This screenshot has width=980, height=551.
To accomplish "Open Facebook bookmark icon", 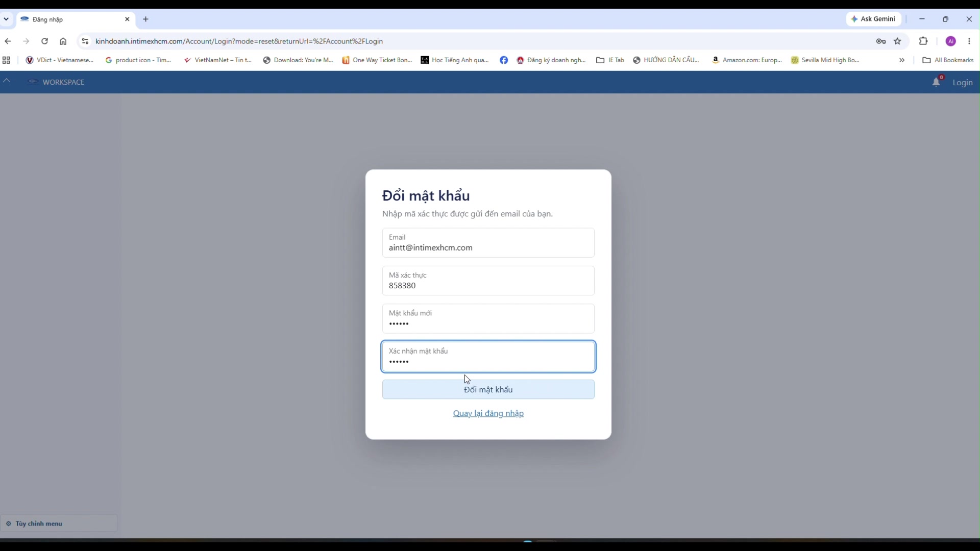I will coord(504,60).
